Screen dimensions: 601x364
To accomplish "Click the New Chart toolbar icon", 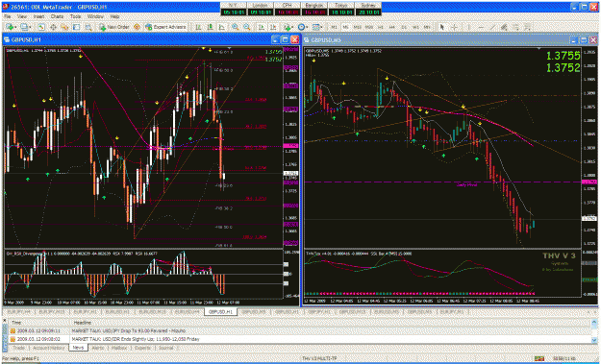I will pyautogui.click(x=10, y=27).
